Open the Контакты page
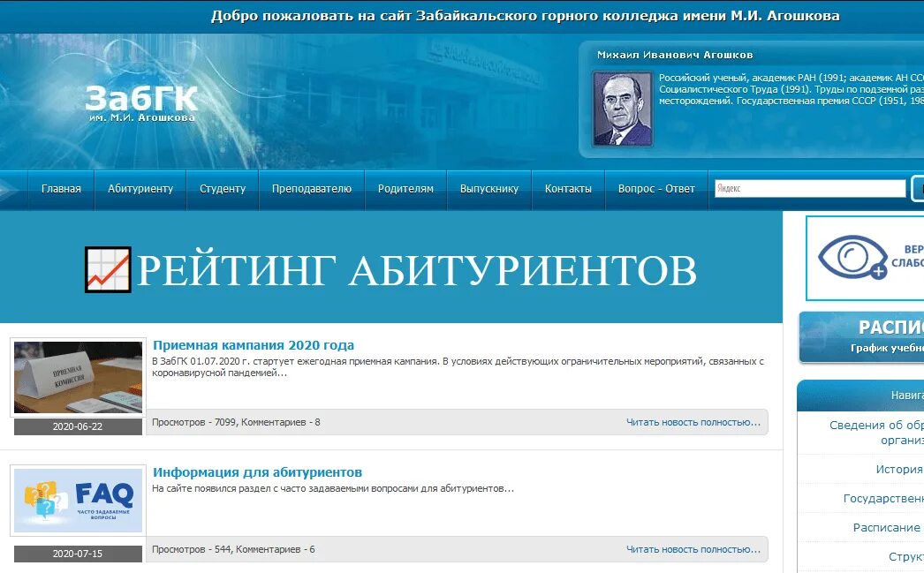924x573 pixels. (568, 188)
